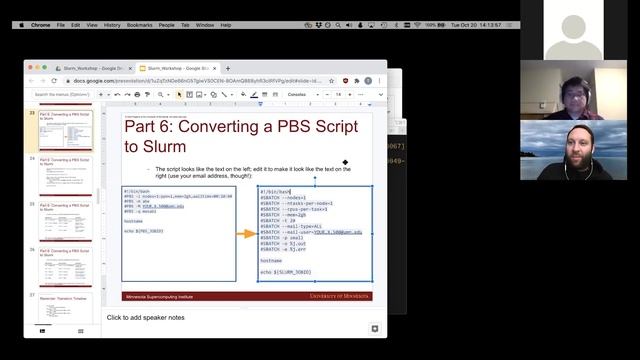
Task: Open a new browser tab with plus
Action: pos(228,69)
